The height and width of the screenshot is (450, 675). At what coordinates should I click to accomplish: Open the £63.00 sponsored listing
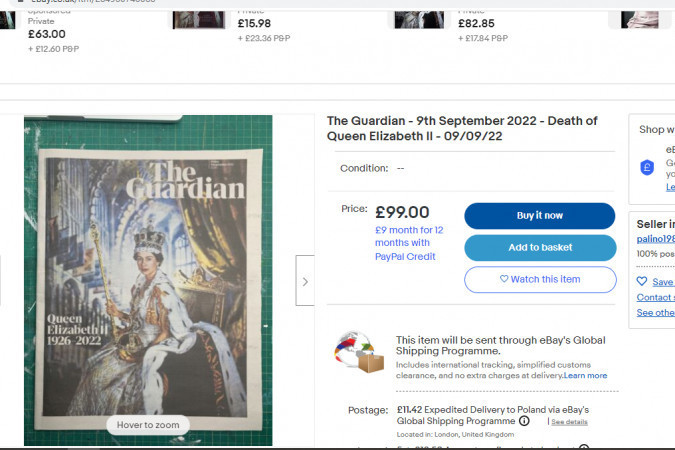pos(47,34)
